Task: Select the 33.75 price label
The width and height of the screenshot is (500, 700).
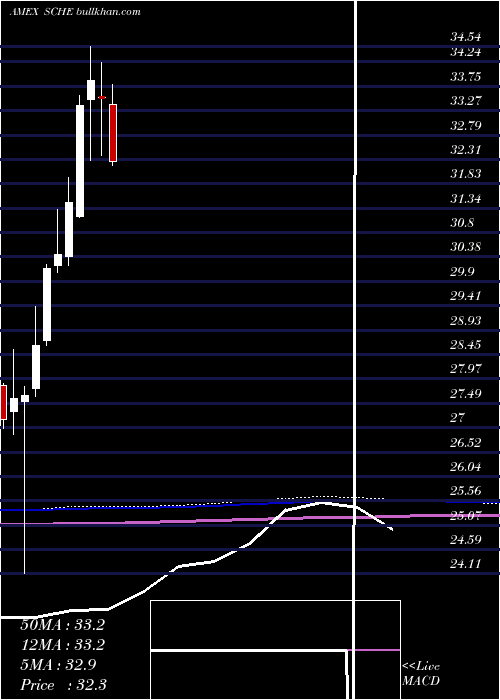Action: point(466,77)
